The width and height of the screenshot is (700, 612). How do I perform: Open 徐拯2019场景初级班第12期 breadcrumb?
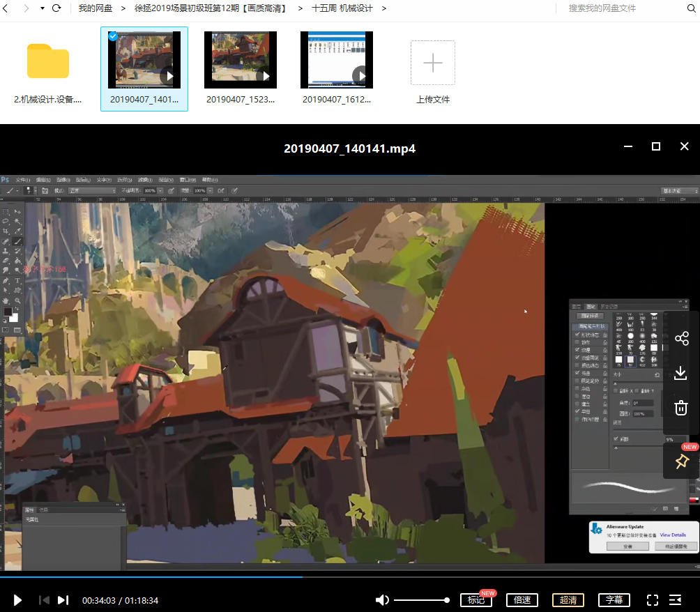tap(211, 8)
